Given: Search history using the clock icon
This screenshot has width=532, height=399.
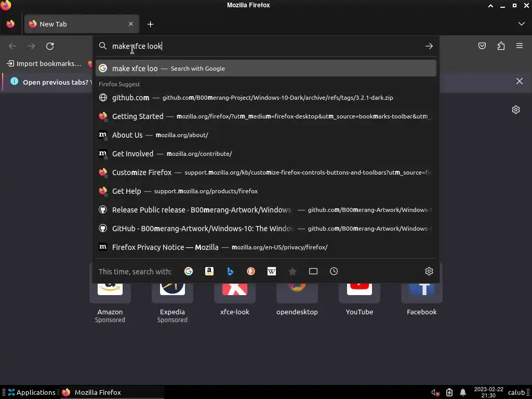Looking at the screenshot, I should coord(334,271).
